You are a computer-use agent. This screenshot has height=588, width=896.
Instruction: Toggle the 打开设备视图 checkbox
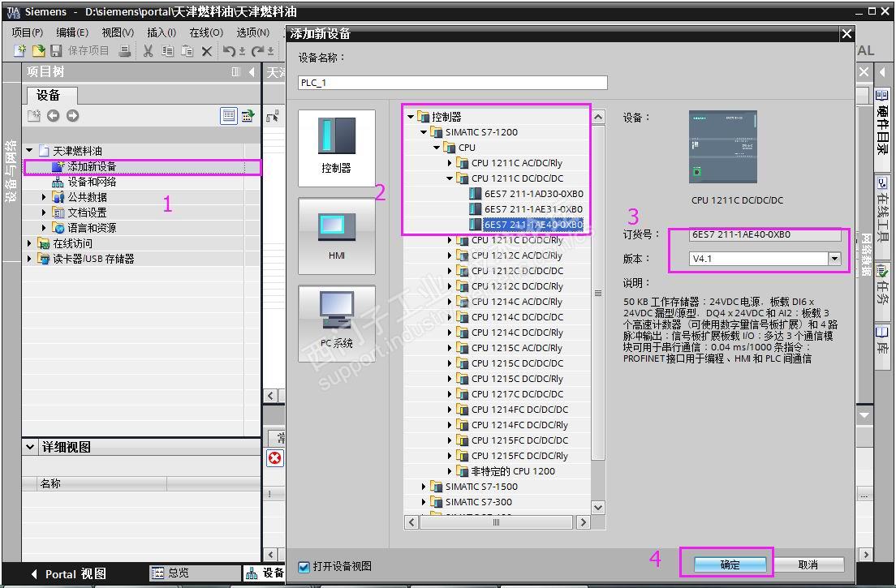click(304, 566)
